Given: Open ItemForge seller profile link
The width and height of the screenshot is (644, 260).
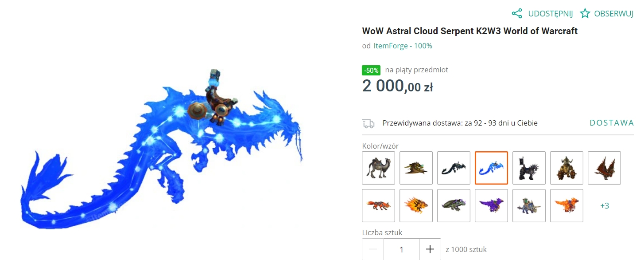Looking at the screenshot, I should [x=403, y=46].
